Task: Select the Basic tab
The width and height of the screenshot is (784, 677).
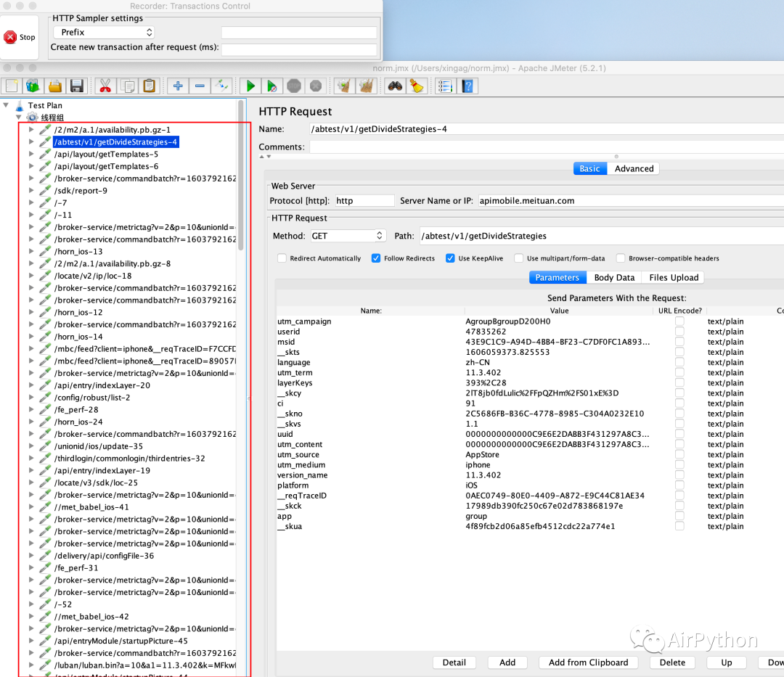Action: coord(590,169)
